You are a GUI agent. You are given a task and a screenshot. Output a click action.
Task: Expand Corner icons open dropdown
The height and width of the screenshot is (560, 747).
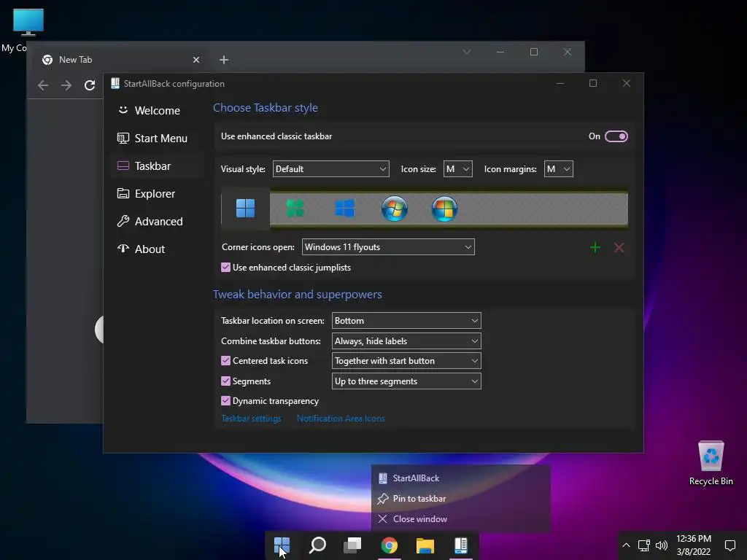click(388, 247)
